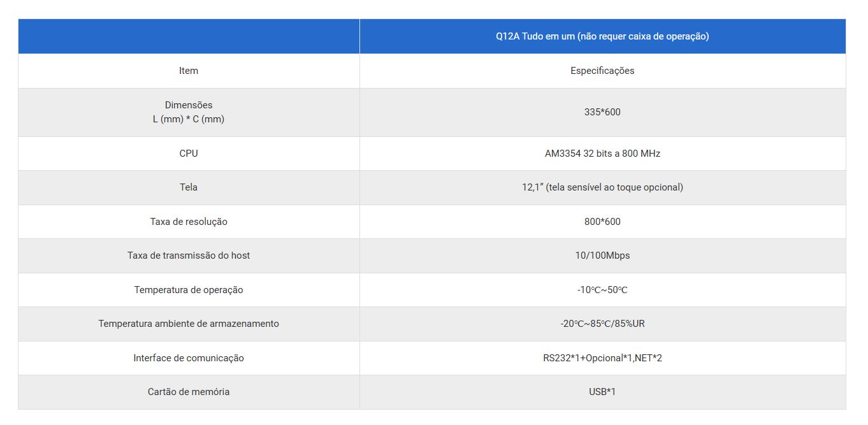Click the 'Tela' row label
Screen dimensions: 868x425
[189, 187]
